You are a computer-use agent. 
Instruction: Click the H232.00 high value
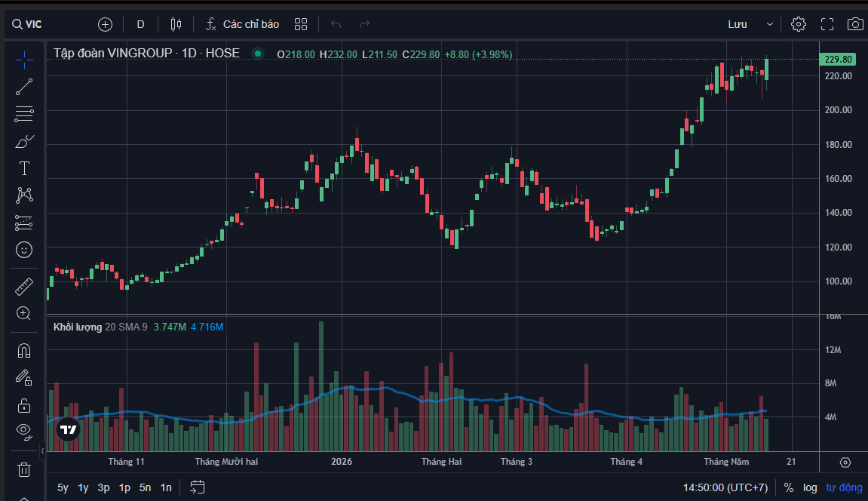[x=339, y=54]
